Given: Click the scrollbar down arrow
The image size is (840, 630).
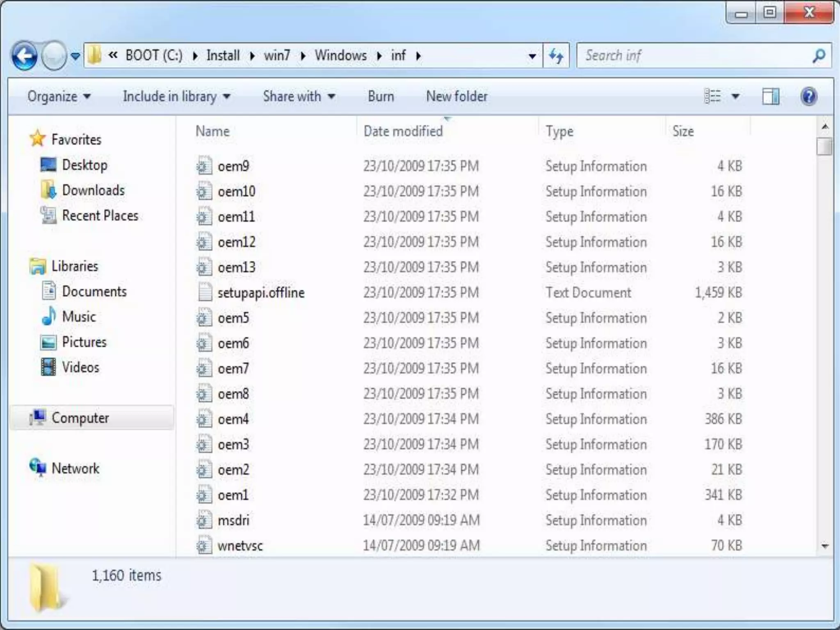Looking at the screenshot, I should [x=825, y=546].
